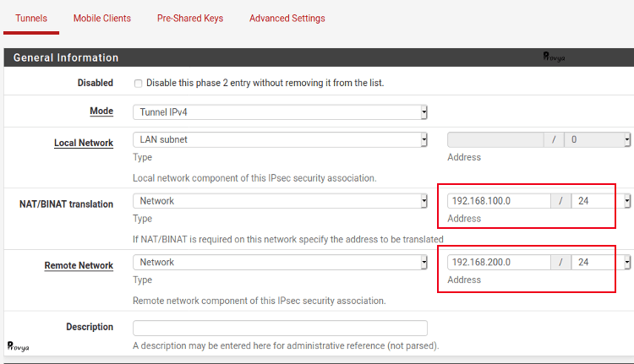Open the Mobile Clients tab

[x=102, y=18]
